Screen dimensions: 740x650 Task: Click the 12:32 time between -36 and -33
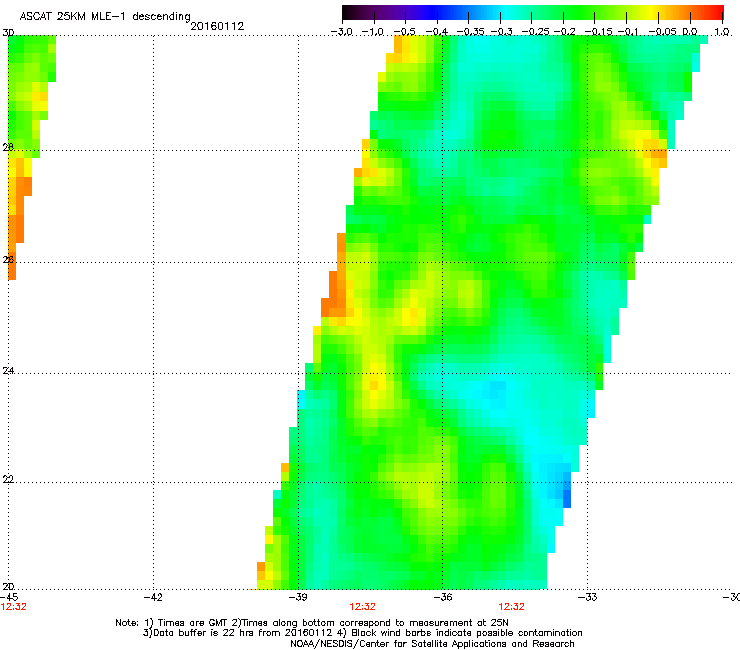click(512, 607)
